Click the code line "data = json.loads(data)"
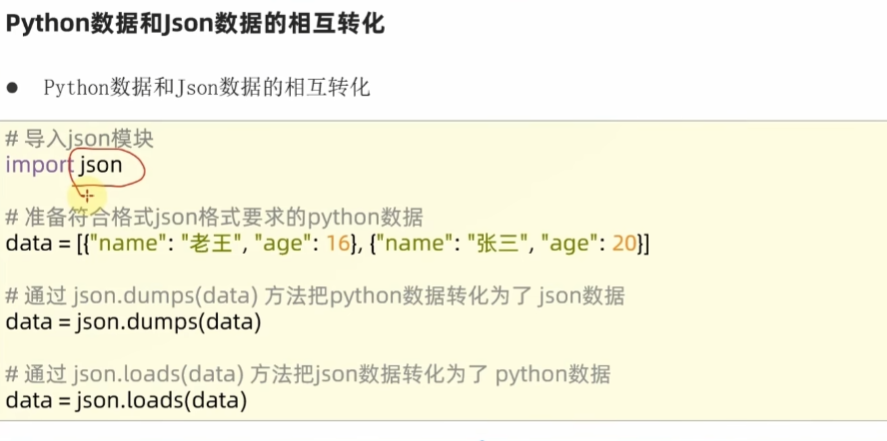 click(126, 401)
